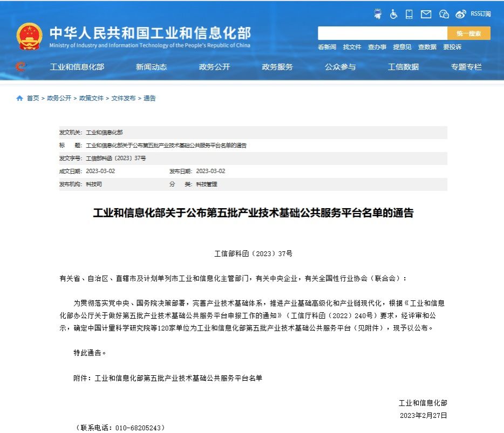Image resolution: width=504 pixels, height=433 pixels.
Task: Select 专题专栏 in the navigation bar
Action: click(466, 67)
